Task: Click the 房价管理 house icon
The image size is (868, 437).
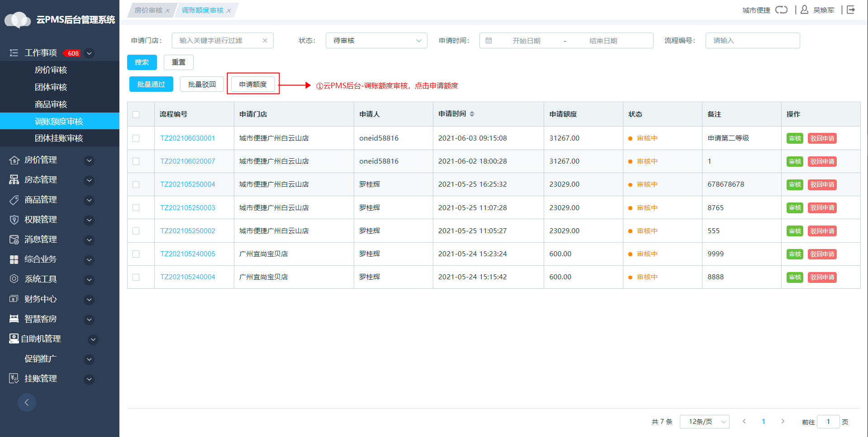Action: pyautogui.click(x=14, y=160)
